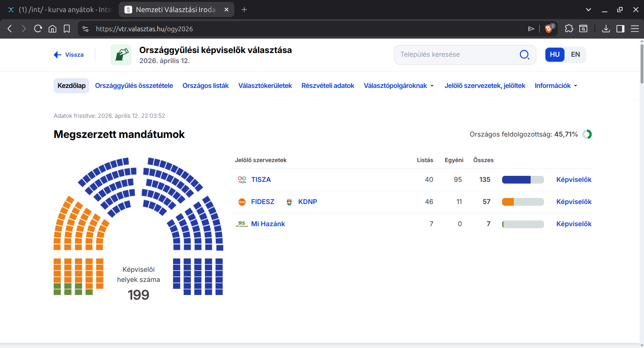Viewport: 644px width, 348px height.
Task: Open Országgyűlés összetétele menu item
Action: [x=134, y=86]
